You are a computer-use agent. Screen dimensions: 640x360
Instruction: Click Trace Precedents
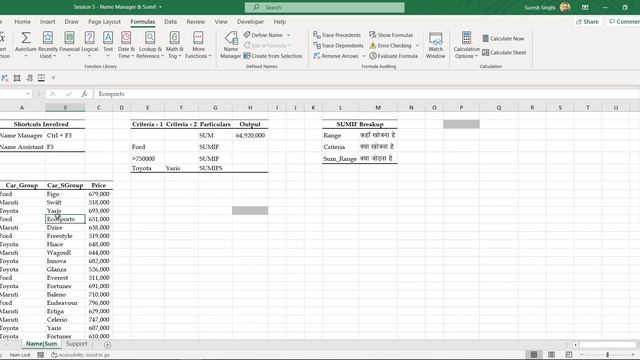(x=337, y=35)
